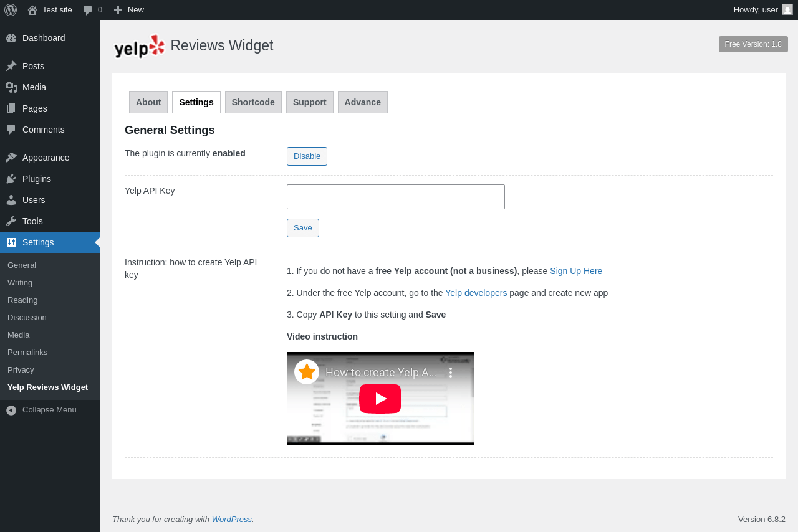Select Yelp Reviews Widget submenu item
Viewport: 798px width, 532px height.
47,387
